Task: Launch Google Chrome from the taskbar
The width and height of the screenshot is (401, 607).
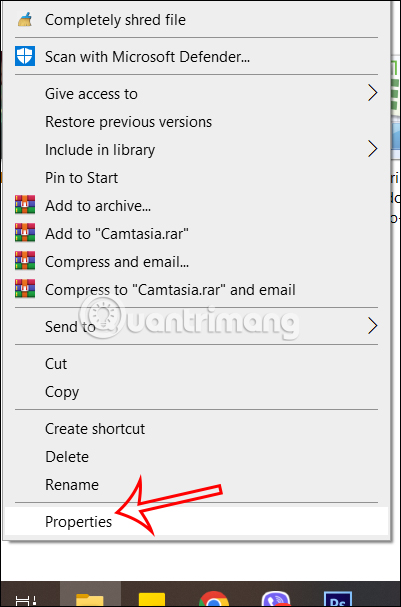Action: tap(214, 599)
